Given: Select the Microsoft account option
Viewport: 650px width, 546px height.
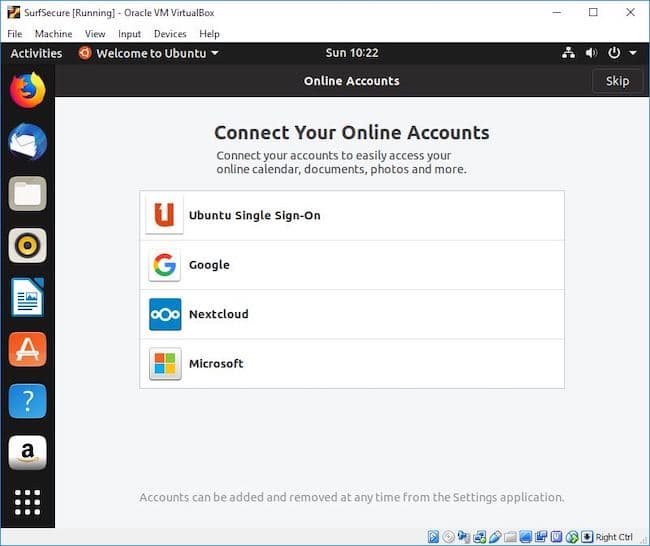Looking at the screenshot, I should tap(352, 364).
